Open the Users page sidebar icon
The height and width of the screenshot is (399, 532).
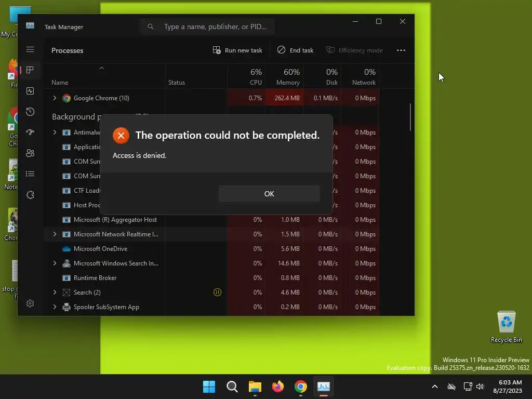click(30, 153)
